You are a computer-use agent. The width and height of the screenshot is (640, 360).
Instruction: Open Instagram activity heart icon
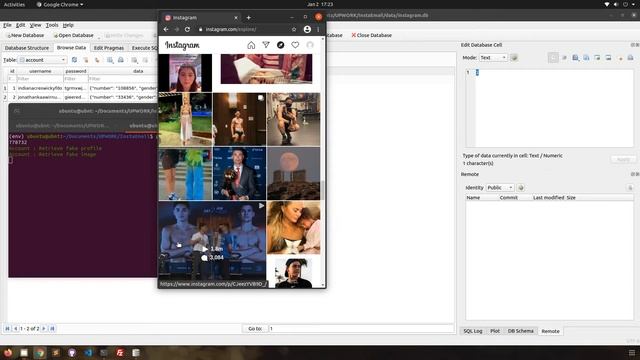point(295,45)
